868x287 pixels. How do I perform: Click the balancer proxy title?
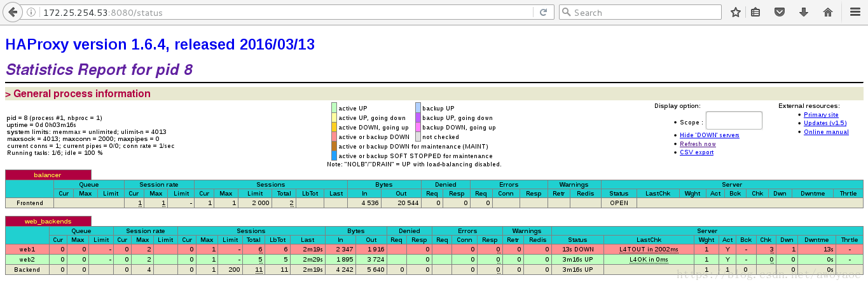tap(48, 175)
